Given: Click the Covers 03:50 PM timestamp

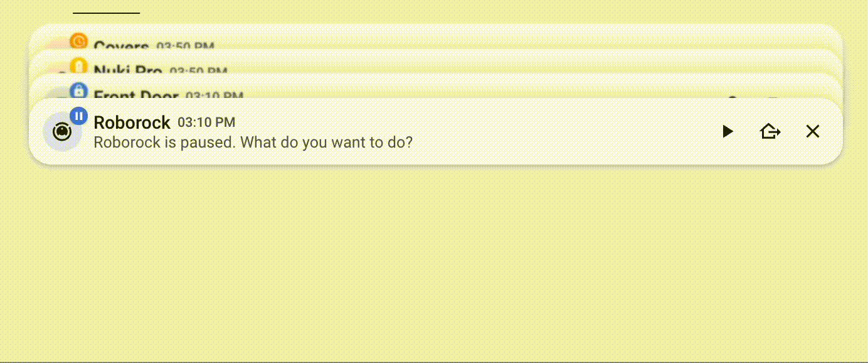Looking at the screenshot, I should 185,46.
